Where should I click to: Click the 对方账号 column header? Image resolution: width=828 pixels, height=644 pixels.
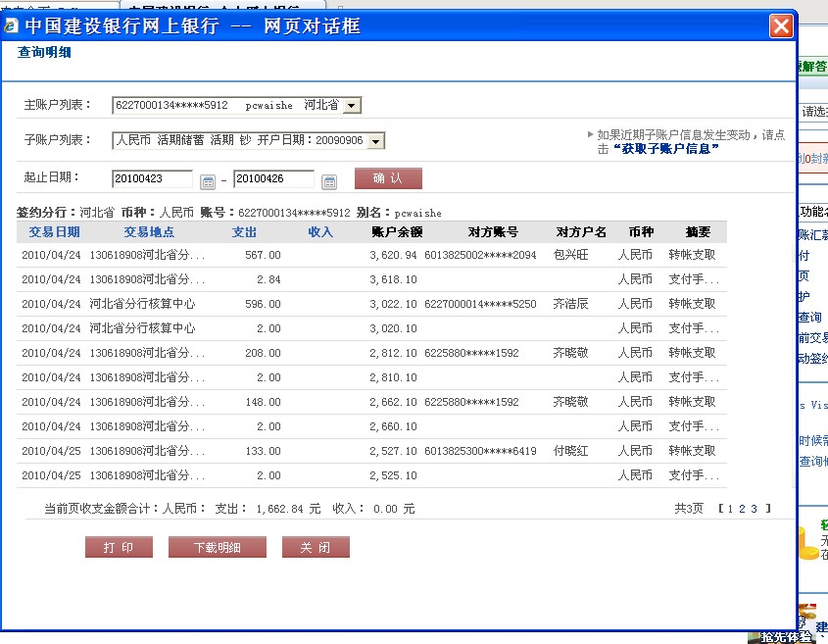pos(493,232)
